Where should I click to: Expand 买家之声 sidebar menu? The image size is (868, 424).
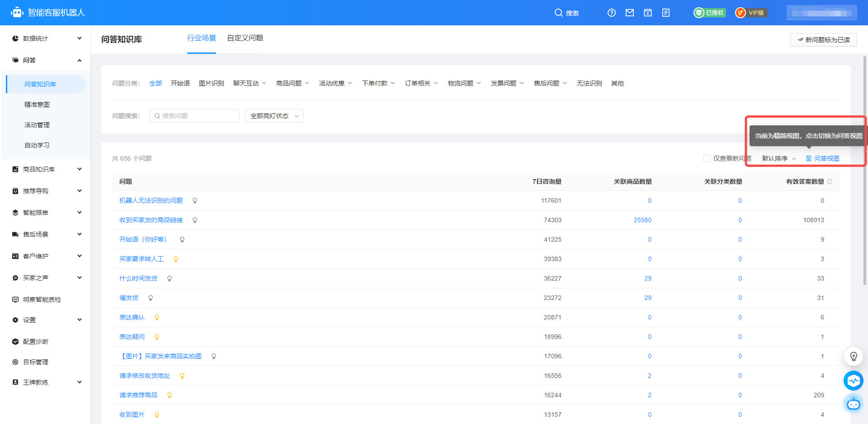click(47, 278)
